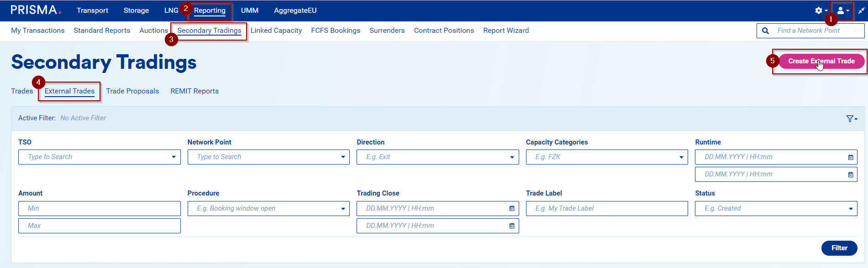Go to Report Wizard in submenu
This screenshot has width=868, height=268.
[x=506, y=31]
